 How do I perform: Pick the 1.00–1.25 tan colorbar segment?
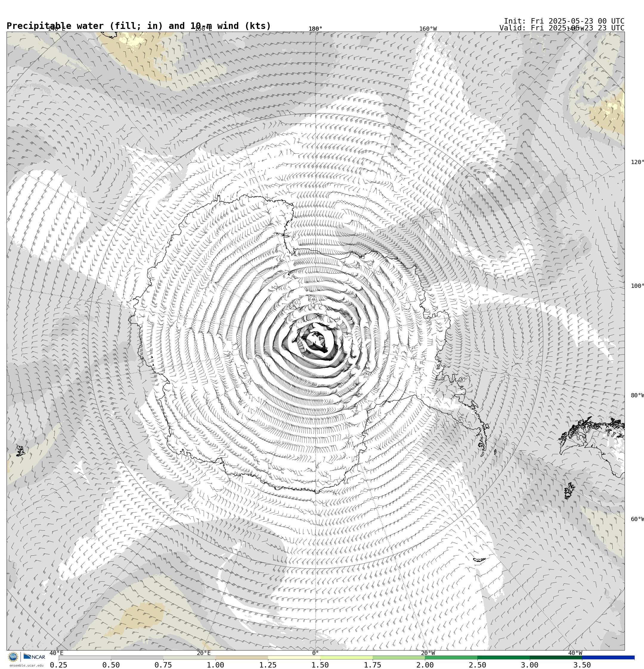pos(241,657)
